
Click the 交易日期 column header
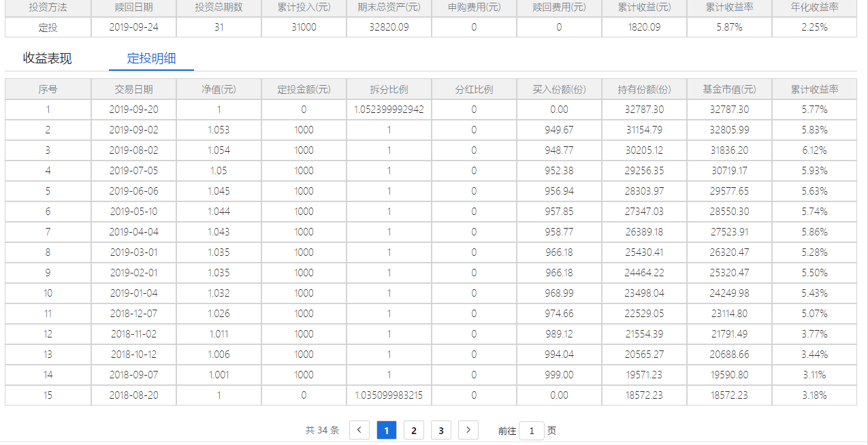click(133, 89)
